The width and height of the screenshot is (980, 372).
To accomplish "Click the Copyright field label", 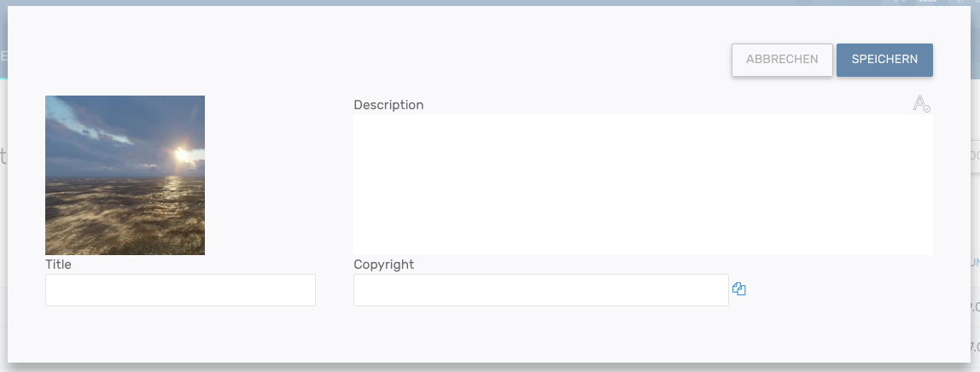I will coord(383,264).
